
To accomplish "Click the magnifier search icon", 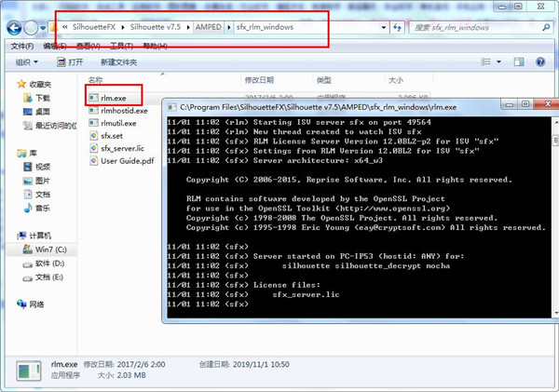I will pyautogui.click(x=546, y=27).
